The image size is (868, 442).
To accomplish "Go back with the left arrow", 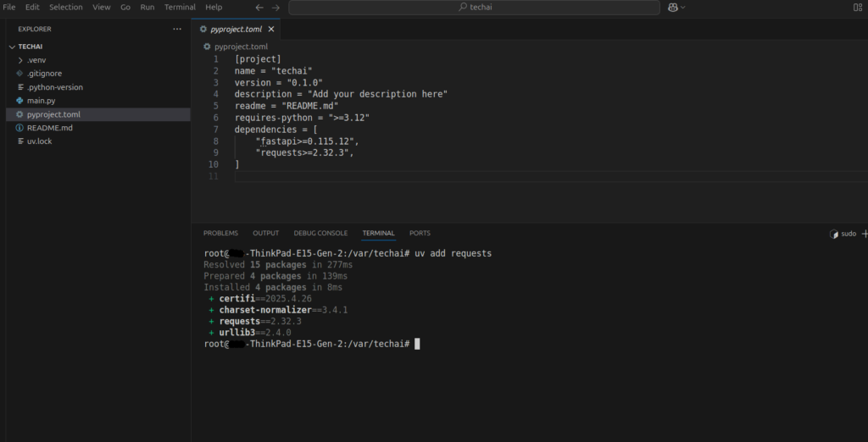I will point(259,7).
